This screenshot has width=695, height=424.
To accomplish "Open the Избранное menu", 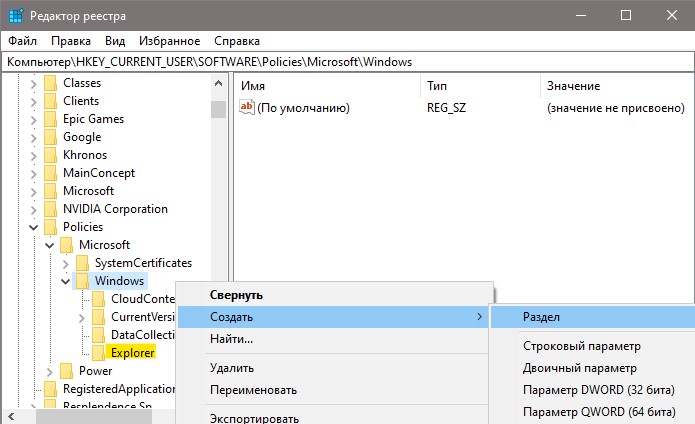I will pyautogui.click(x=170, y=41).
